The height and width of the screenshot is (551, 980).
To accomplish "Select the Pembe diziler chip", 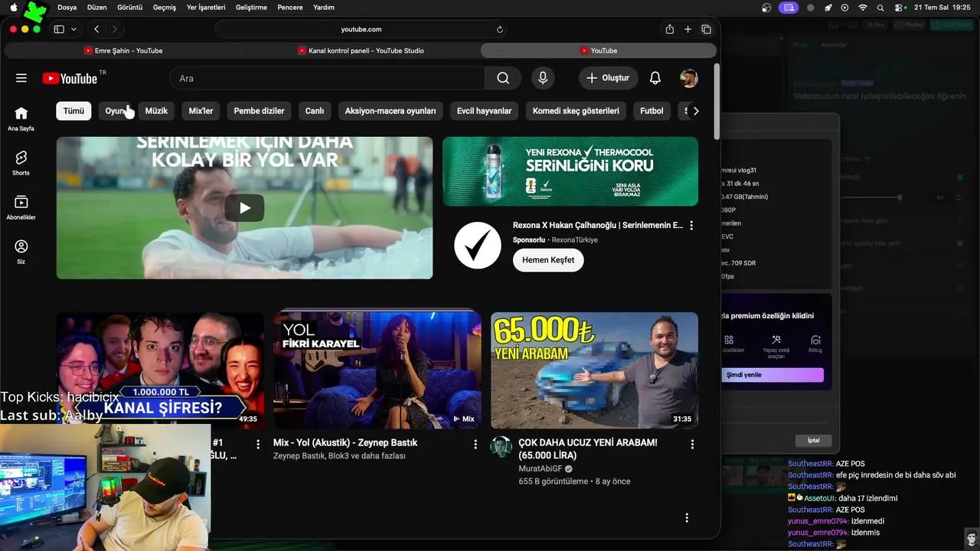I will click(x=259, y=111).
